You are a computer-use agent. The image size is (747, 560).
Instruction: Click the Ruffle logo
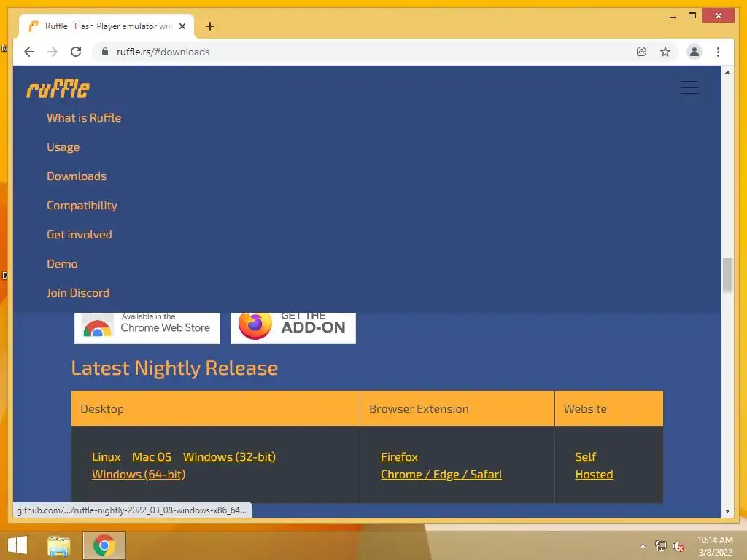click(x=58, y=88)
